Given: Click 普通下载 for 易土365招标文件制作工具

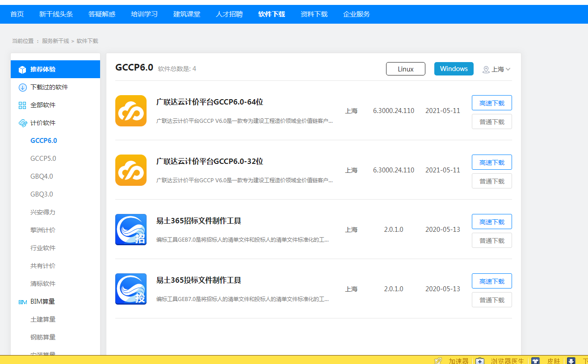Looking at the screenshot, I should pos(492,240).
